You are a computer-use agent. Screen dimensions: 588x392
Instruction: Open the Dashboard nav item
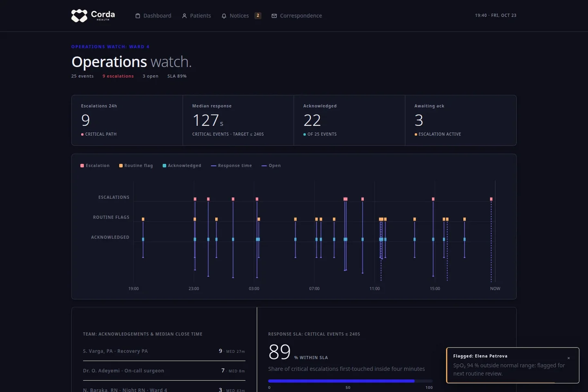153,16
